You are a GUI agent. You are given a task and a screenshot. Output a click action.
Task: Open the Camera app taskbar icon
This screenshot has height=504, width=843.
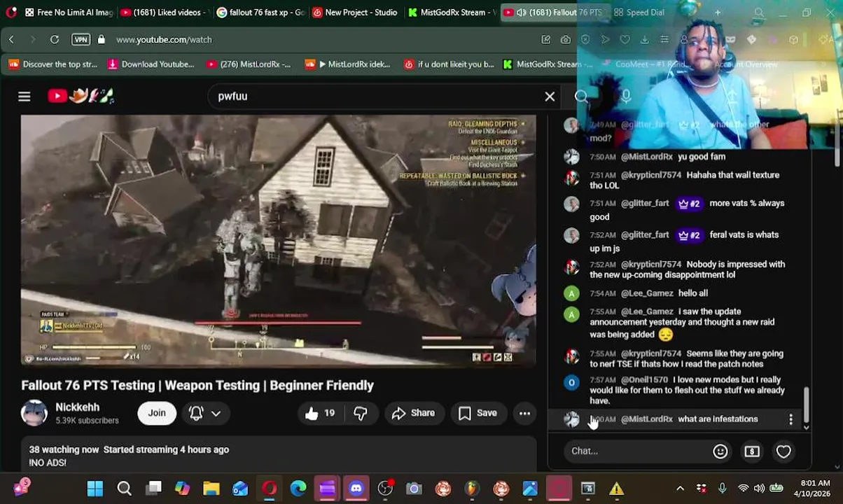(x=414, y=489)
